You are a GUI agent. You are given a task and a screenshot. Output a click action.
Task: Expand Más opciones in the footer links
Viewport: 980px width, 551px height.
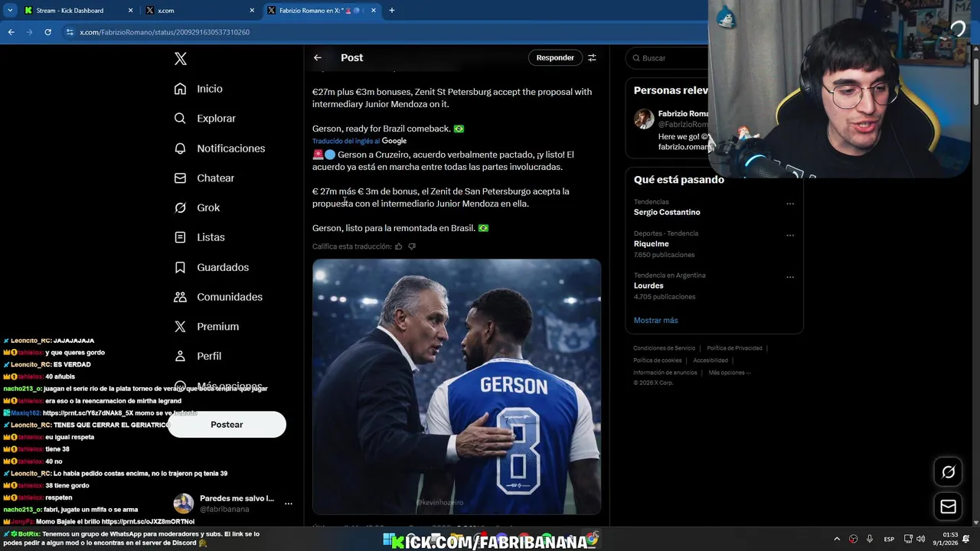(x=729, y=373)
